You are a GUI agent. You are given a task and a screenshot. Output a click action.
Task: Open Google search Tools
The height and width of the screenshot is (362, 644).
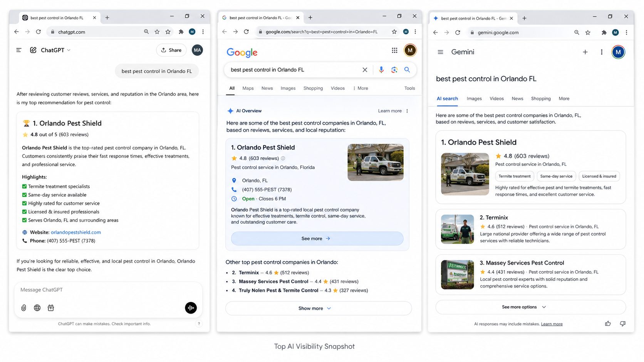click(x=410, y=88)
